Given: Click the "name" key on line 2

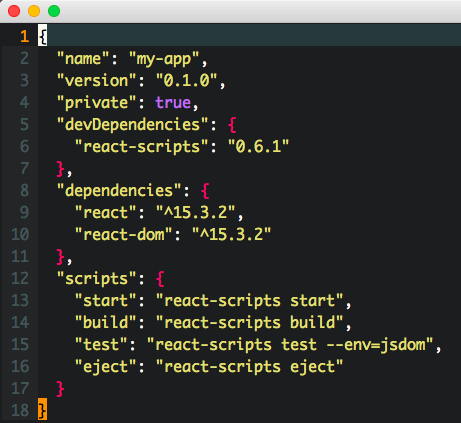Looking at the screenshot, I should click(83, 59).
